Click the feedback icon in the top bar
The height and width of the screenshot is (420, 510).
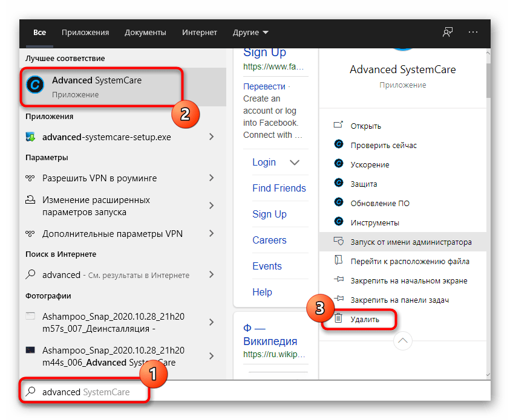[448, 33]
